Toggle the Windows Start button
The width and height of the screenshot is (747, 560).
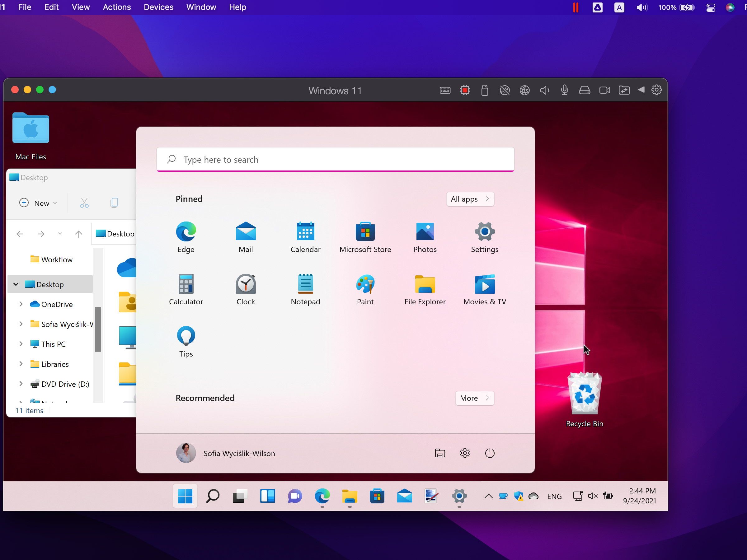pyautogui.click(x=185, y=496)
